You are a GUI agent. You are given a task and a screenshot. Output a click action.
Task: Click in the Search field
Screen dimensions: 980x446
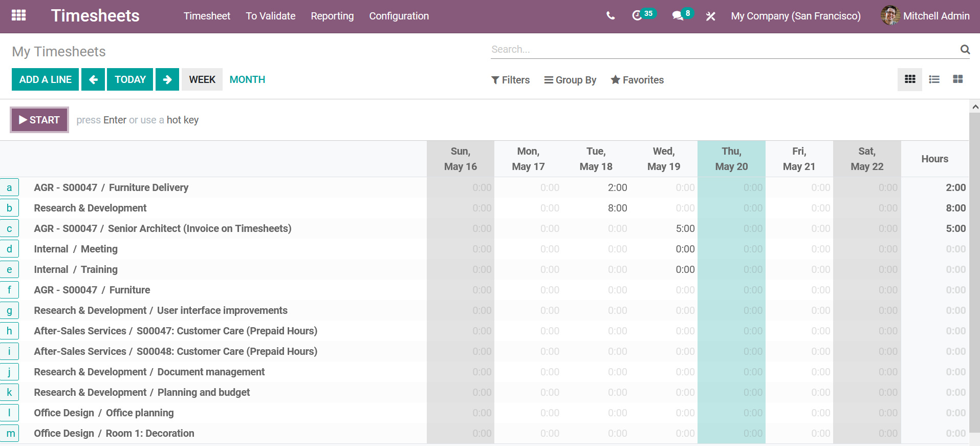point(724,49)
